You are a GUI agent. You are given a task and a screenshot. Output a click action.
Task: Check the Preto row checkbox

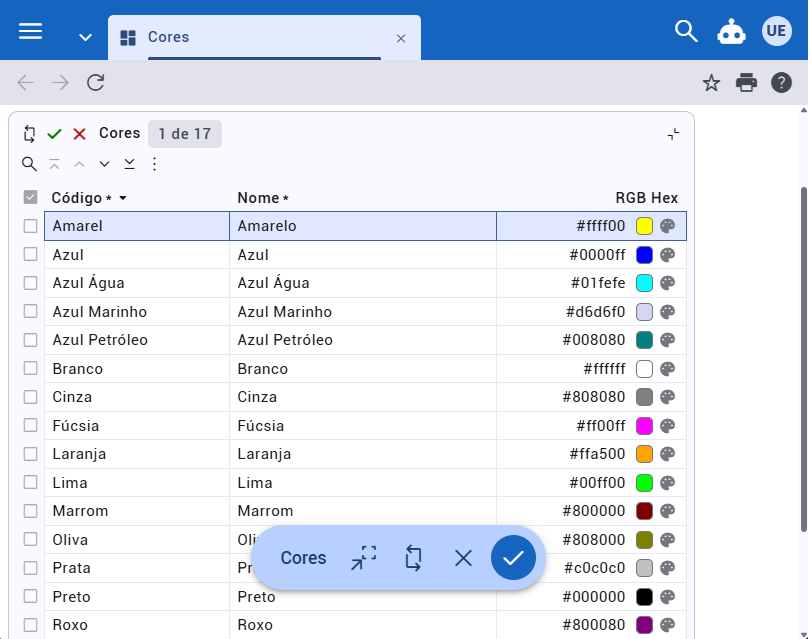tap(31, 597)
